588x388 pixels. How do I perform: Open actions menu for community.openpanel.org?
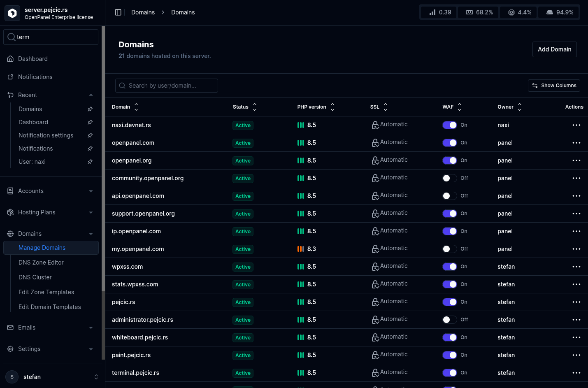(x=576, y=178)
